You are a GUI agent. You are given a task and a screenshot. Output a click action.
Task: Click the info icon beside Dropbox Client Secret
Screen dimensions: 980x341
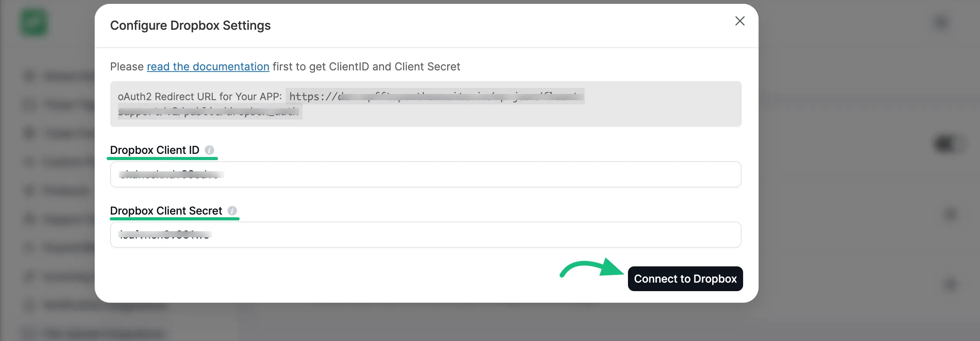232,210
